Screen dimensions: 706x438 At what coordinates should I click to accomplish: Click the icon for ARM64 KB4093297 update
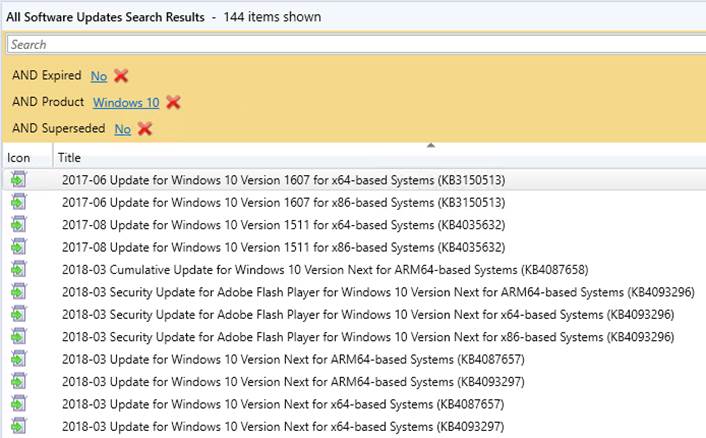[x=19, y=382]
